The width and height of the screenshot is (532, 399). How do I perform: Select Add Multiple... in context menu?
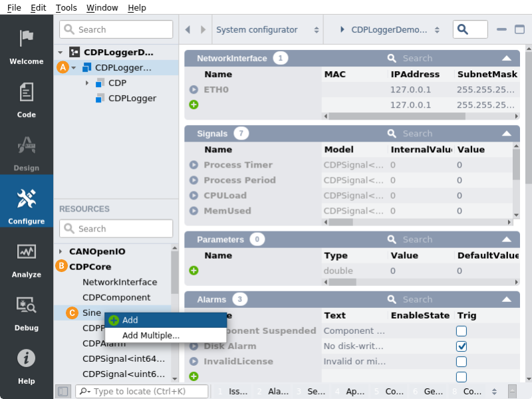pyautogui.click(x=150, y=335)
